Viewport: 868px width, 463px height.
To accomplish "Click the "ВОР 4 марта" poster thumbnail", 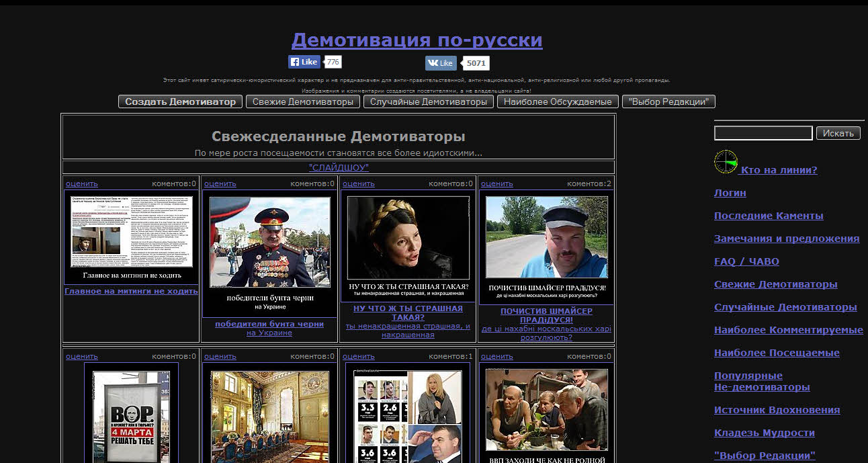I will tap(131, 413).
